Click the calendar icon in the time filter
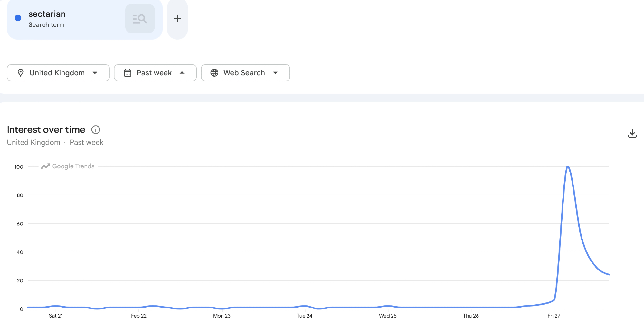This screenshot has width=644, height=332. (128, 73)
